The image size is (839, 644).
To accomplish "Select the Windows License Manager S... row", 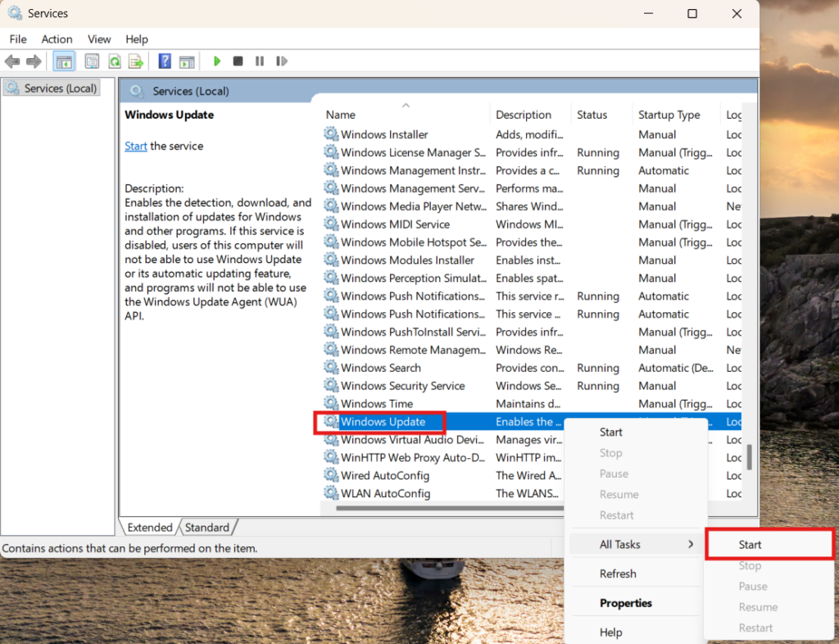I will pos(531,152).
